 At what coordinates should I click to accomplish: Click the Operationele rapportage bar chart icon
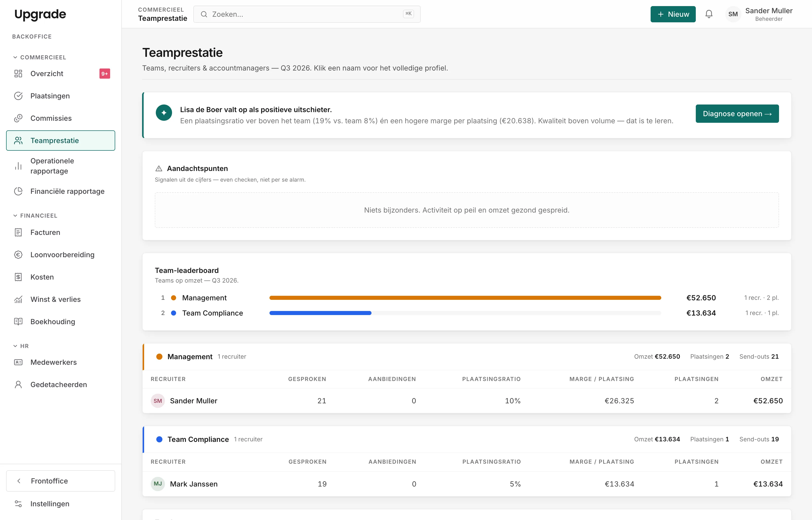click(x=18, y=166)
